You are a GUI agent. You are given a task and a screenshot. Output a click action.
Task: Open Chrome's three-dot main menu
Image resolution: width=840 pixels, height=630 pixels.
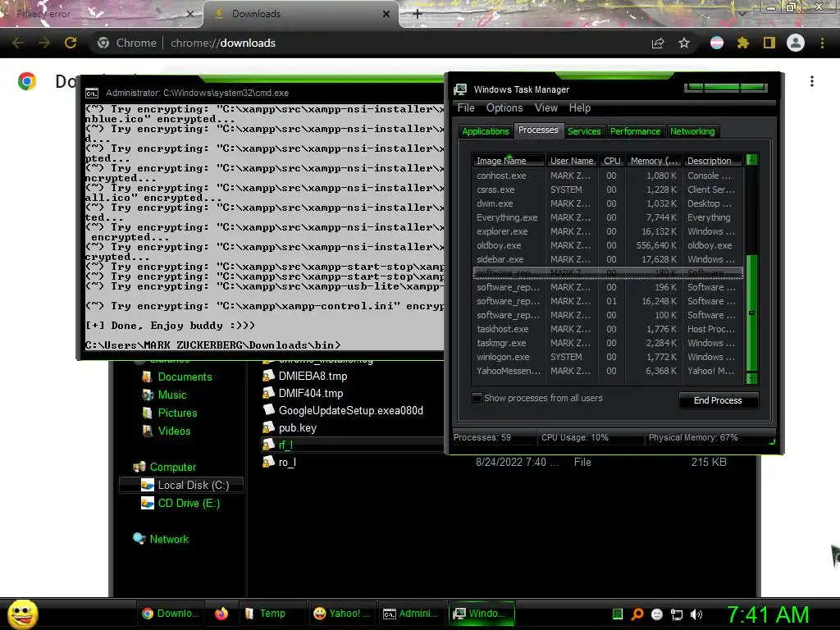click(x=822, y=43)
